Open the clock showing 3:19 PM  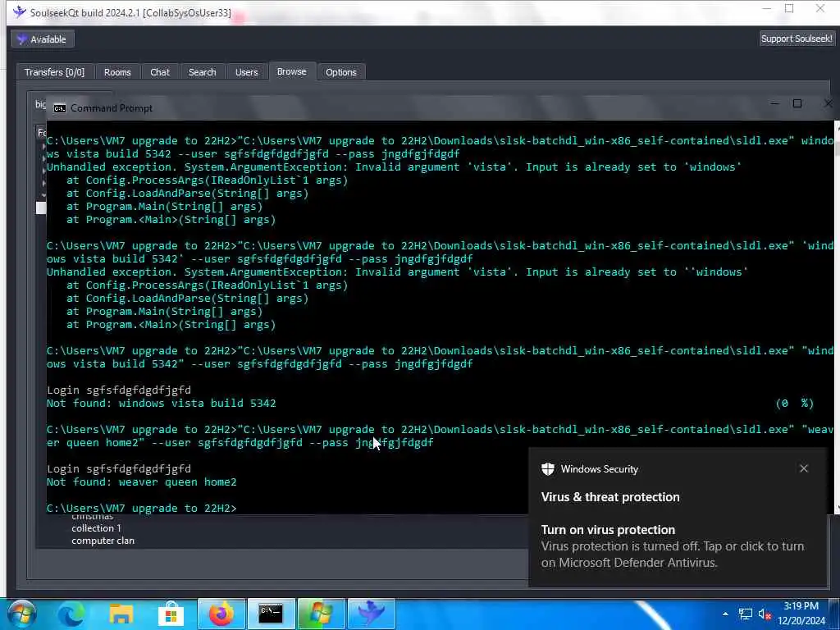click(x=801, y=614)
